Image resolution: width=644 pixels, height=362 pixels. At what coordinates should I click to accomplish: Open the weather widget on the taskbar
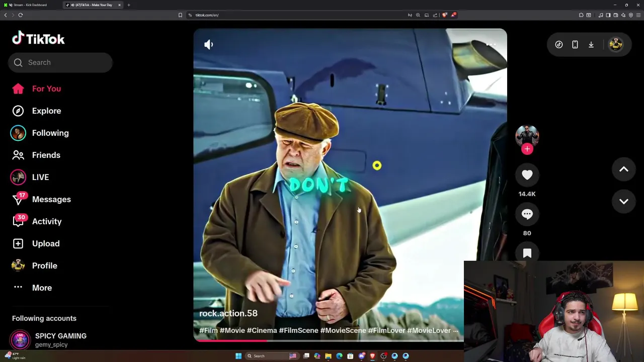pos(14,356)
